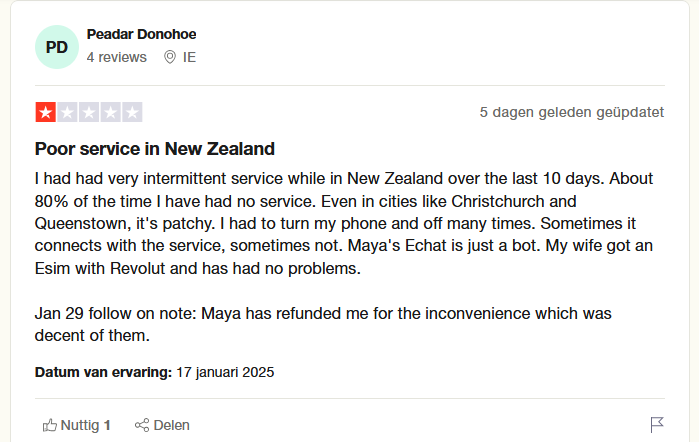Open Peadar Donohoe's profile name
The image size is (699, 442).
(141, 35)
